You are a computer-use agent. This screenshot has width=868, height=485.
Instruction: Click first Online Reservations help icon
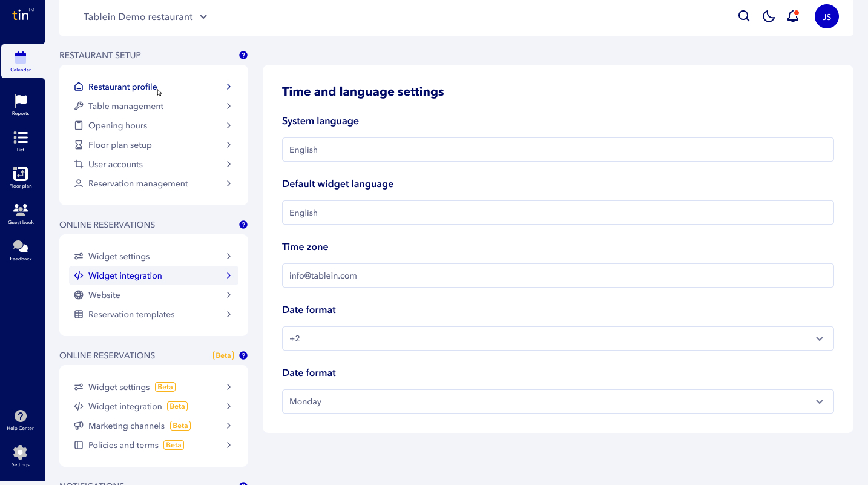coord(243,225)
